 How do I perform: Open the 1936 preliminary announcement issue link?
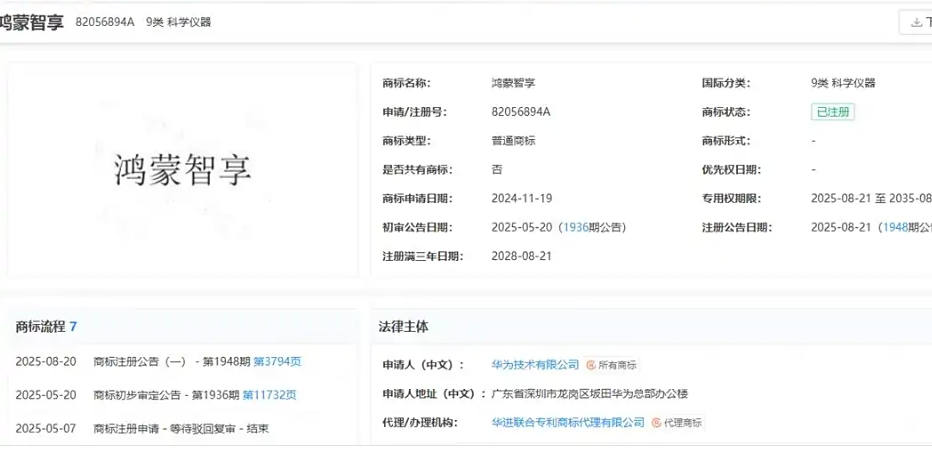[576, 227]
